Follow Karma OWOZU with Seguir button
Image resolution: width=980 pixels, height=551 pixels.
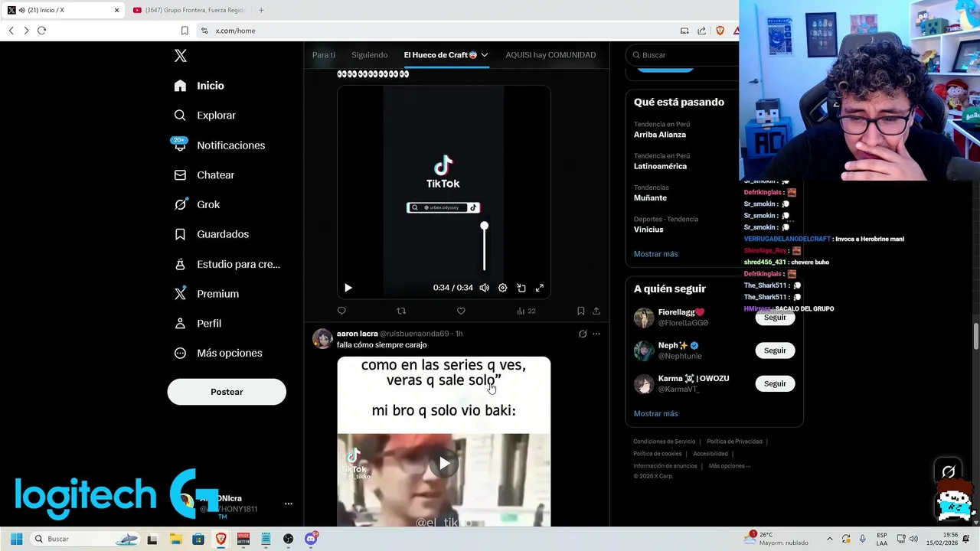coord(775,383)
